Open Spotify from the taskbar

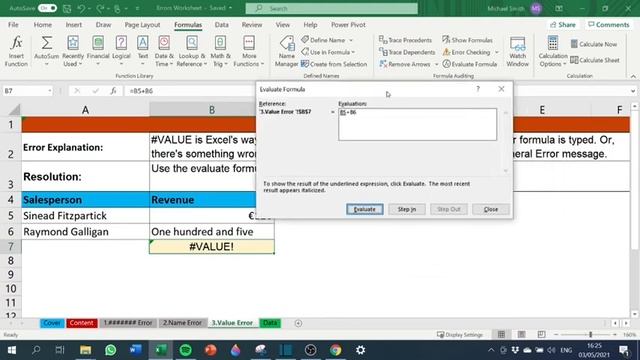pyautogui.click(x=186, y=350)
